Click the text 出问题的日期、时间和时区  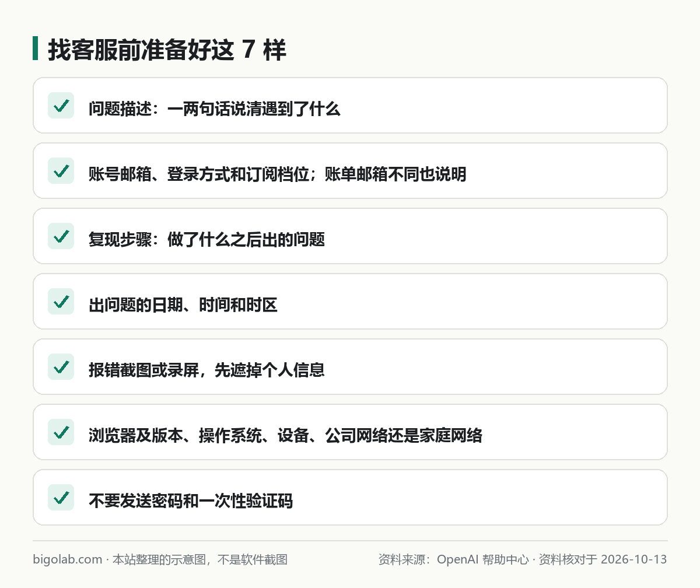pyautogui.click(x=183, y=305)
